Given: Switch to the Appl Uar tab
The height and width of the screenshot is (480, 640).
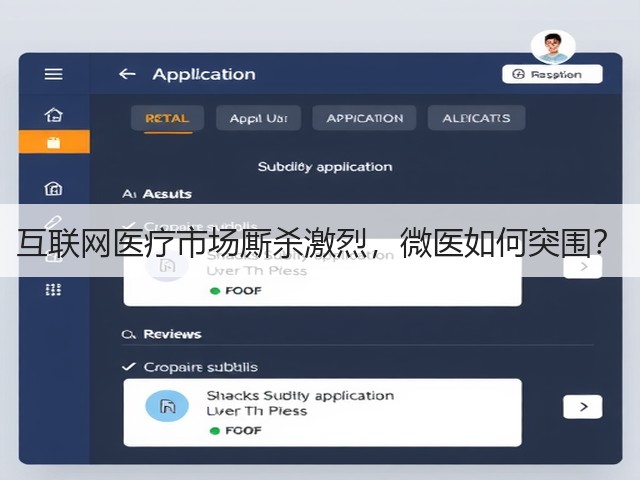Looking at the screenshot, I should [259, 118].
